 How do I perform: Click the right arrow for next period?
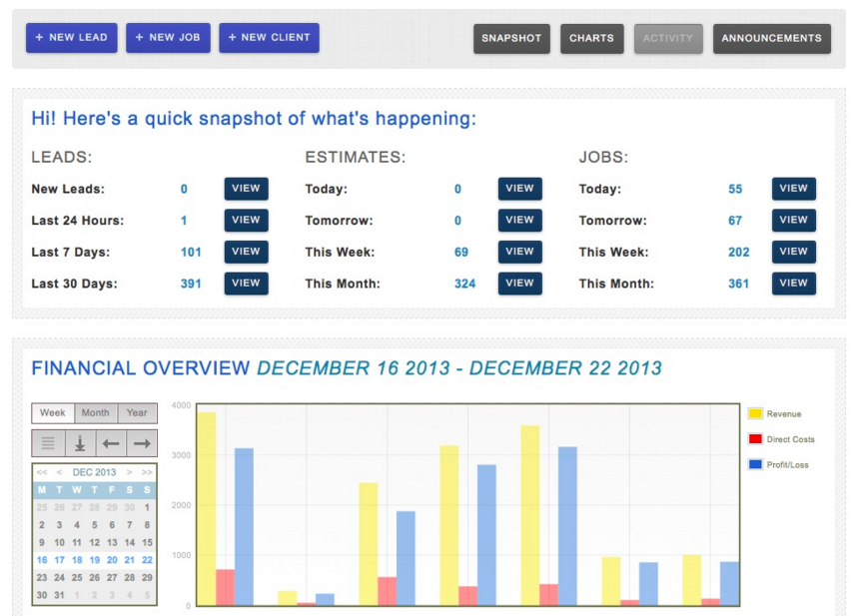pos(142,443)
